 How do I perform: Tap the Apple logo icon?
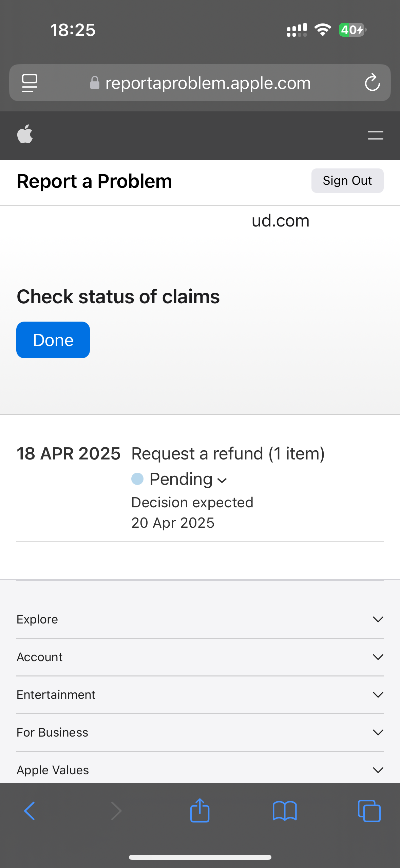coord(25,134)
